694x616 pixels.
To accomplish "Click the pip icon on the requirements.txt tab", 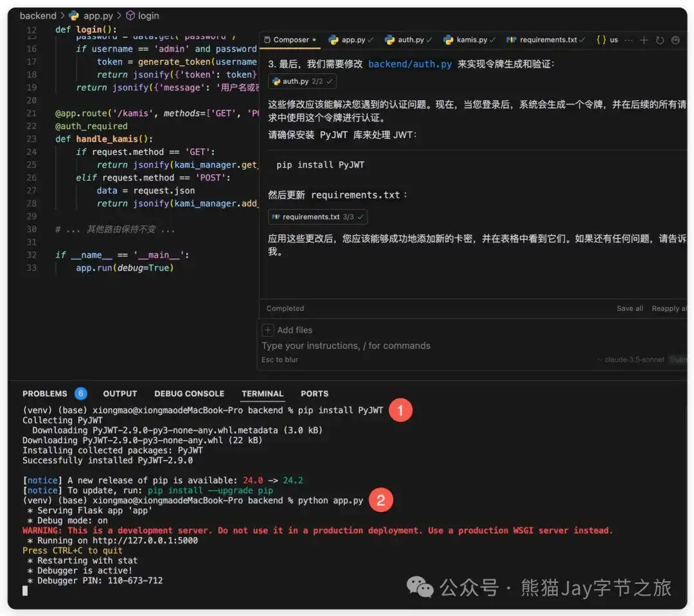I will click(x=511, y=40).
